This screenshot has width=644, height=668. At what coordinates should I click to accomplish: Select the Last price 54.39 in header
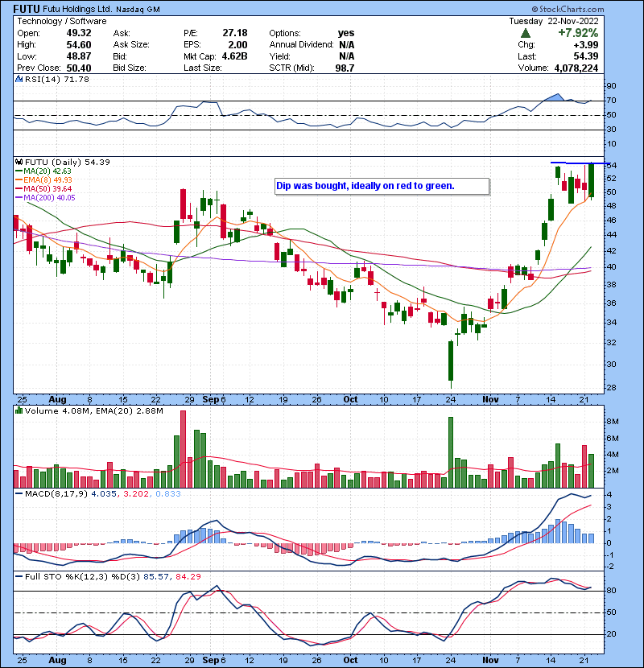point(585,56)
